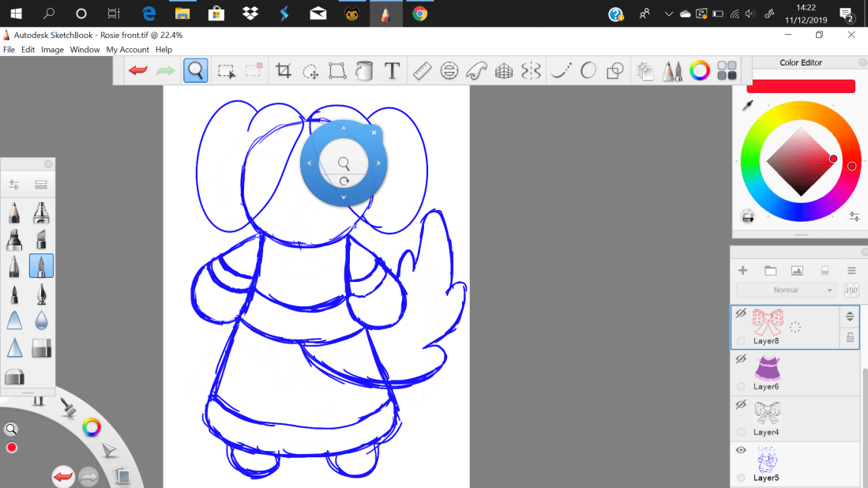Open the Color Wheel from the toolbar
The width and height of the screenshot is (868, 488).
[700, 71]
